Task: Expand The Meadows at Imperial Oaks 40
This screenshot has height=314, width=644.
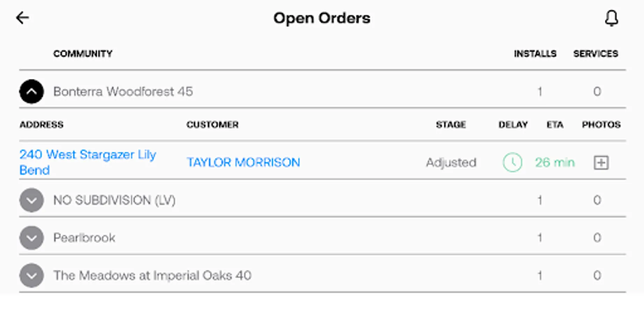Action: pos(31,276)
